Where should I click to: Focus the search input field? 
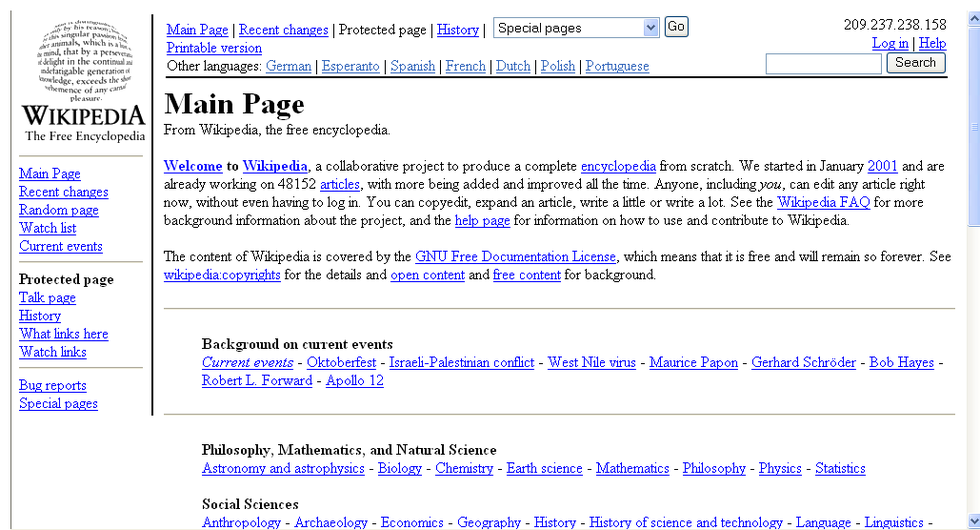pyautogui.click(x=823, y=63)
